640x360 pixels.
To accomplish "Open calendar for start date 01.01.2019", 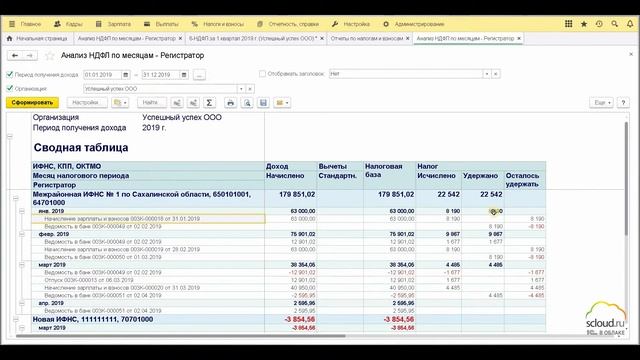I will pos(126,75).
